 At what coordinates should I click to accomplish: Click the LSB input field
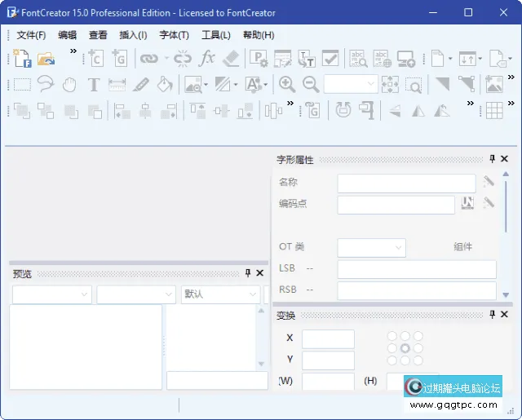click(417, 269)
